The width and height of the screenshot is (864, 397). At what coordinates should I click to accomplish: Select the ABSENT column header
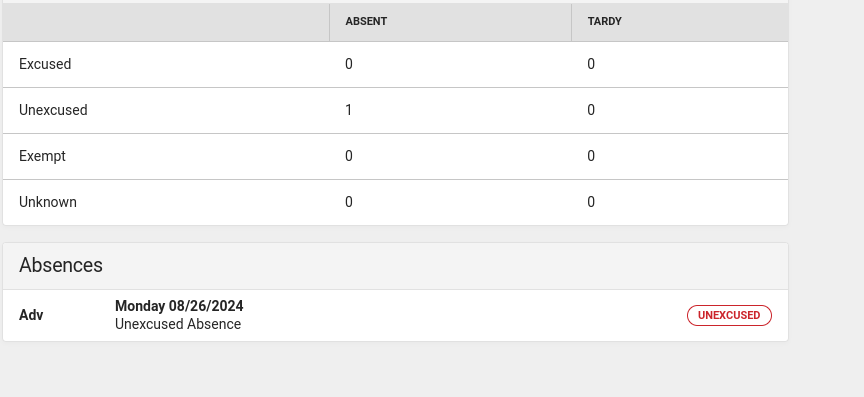[450, 22]
